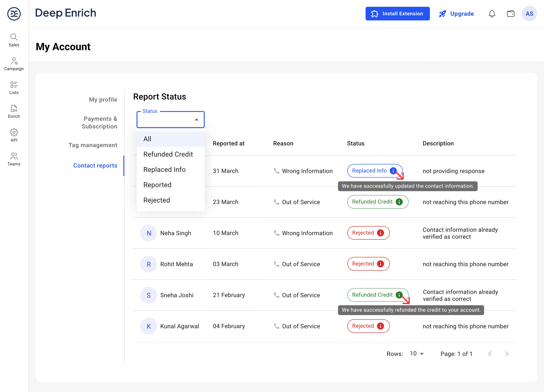Select the All status option

[171, 139]
